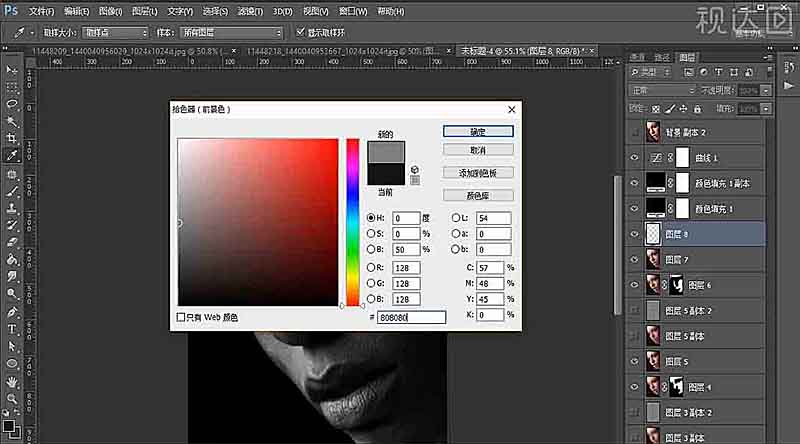
Task: Select the Clone Stamp tool
Action: pyautogui.click(x=12, y=208)
